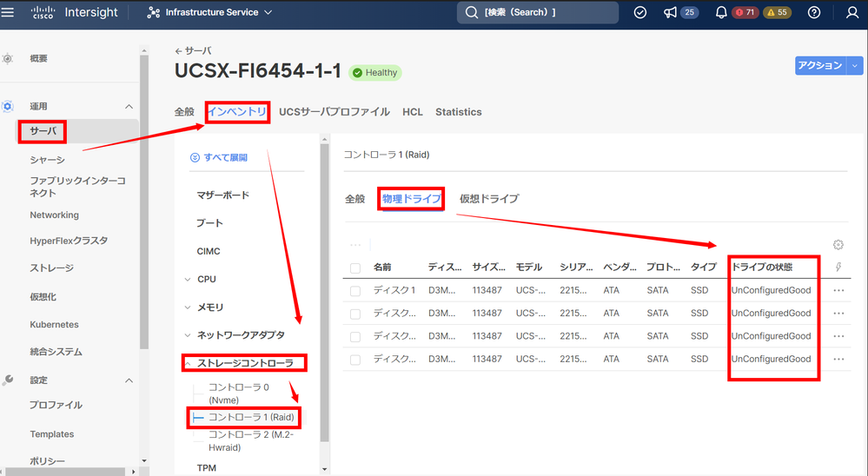The image size is (868, 476).
Task: Select サーバ in the sidebar
Action: click(x=43, y=131)
